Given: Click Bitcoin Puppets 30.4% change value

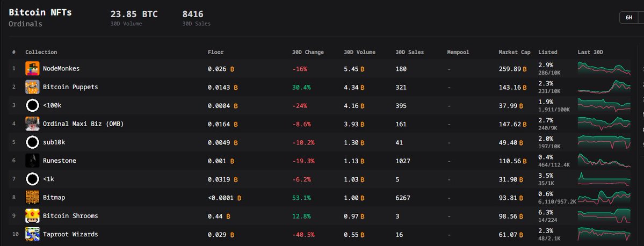Looking at the screenshot, I should (x=301, y=88).
